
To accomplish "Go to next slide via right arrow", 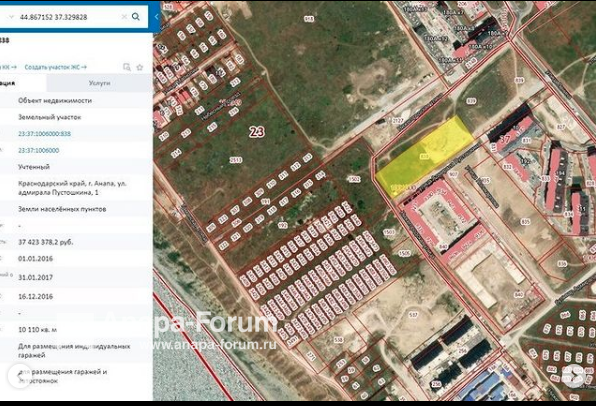I will coord(574,376).
